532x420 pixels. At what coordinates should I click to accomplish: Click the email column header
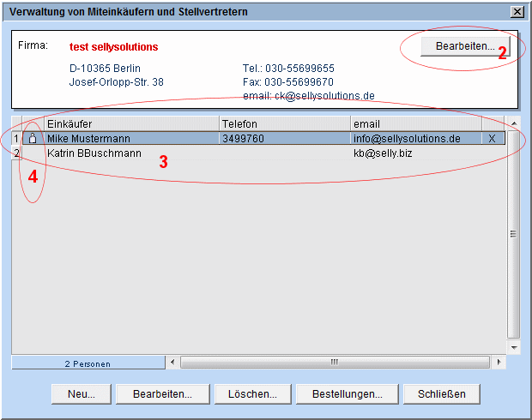point(416,123)
